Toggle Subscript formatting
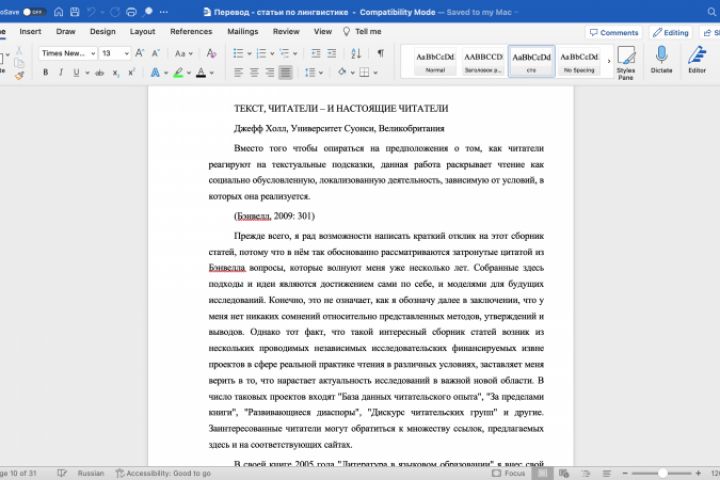720x480 pixels. point(116,73)
